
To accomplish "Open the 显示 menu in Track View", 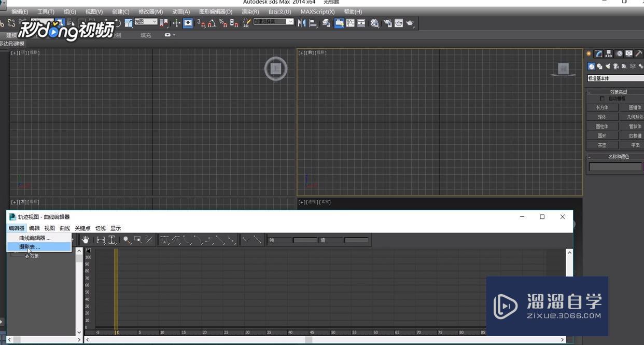I will [x=116, y=228].
